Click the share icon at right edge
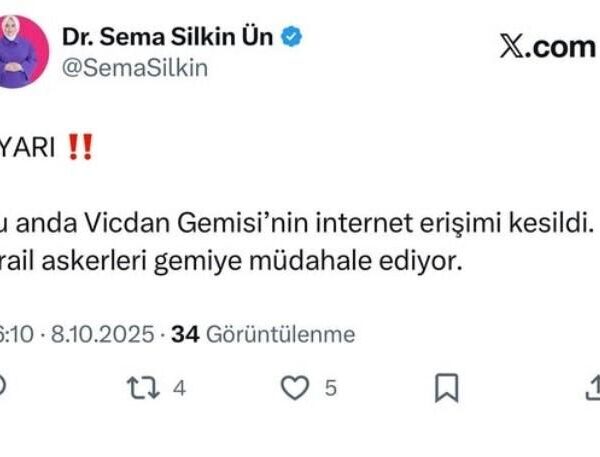The height and width of the screenshot is (457, 600). click(592, 388)
